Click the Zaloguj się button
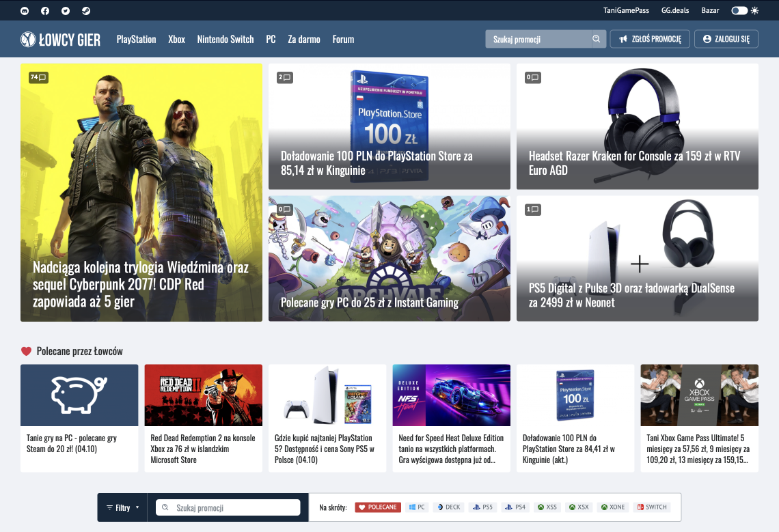The image size is (779, 532). (726, 39)
